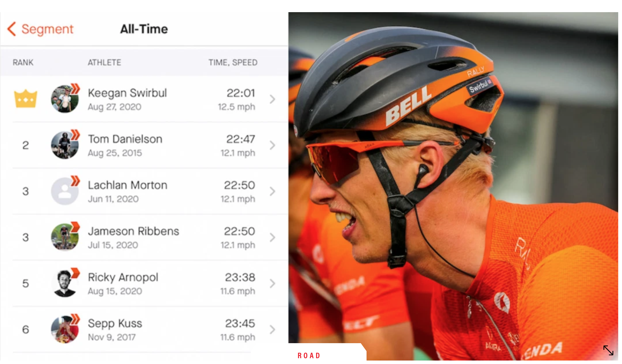Open Sepp Kuss's avatar image

65,330
